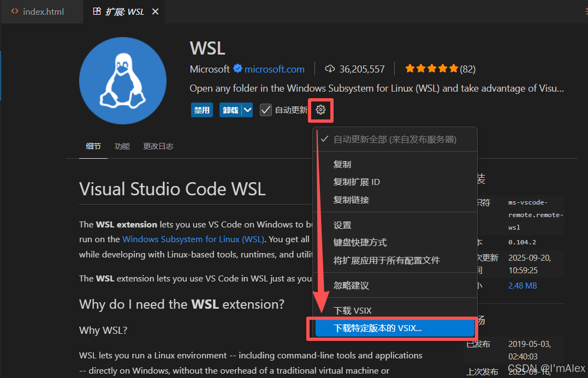Close the 扩展: WSL tab
588x378 pixels.
(155, 12)
